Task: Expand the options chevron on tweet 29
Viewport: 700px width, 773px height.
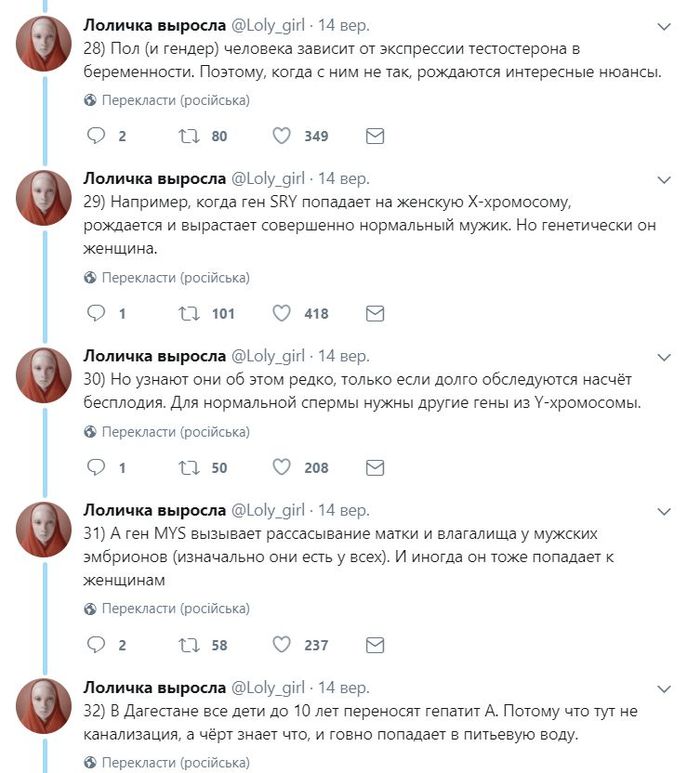Action: (x=664, y=180)
